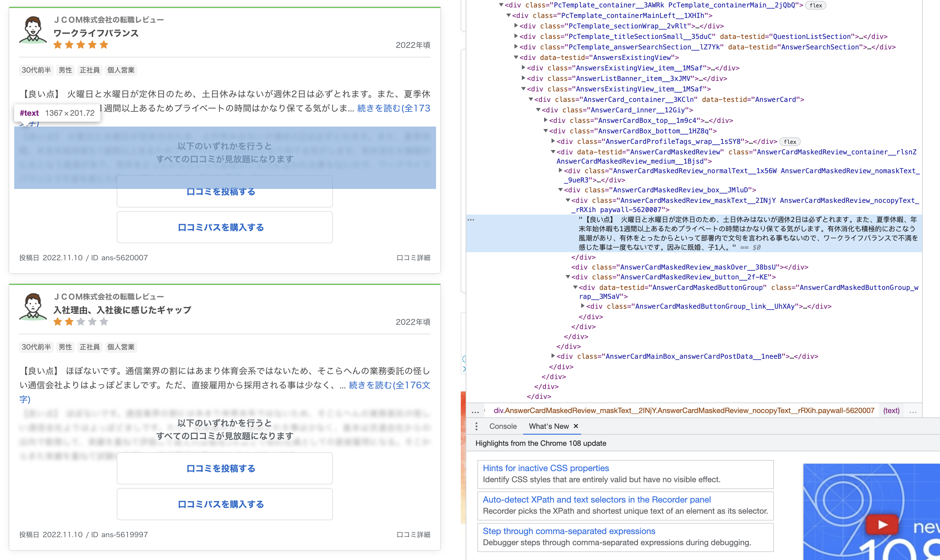Click the ID ans-5620007 text
Viewport: 940px width, 560px height.
coord(119,258)
